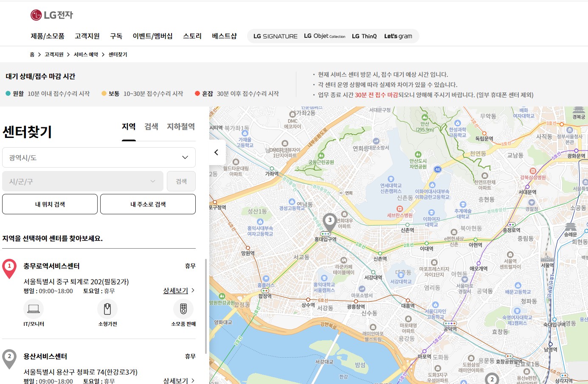The image size is (588, 384).
Task: Click 홈 breadcrumb link
Action: click(x=32, y=54)
